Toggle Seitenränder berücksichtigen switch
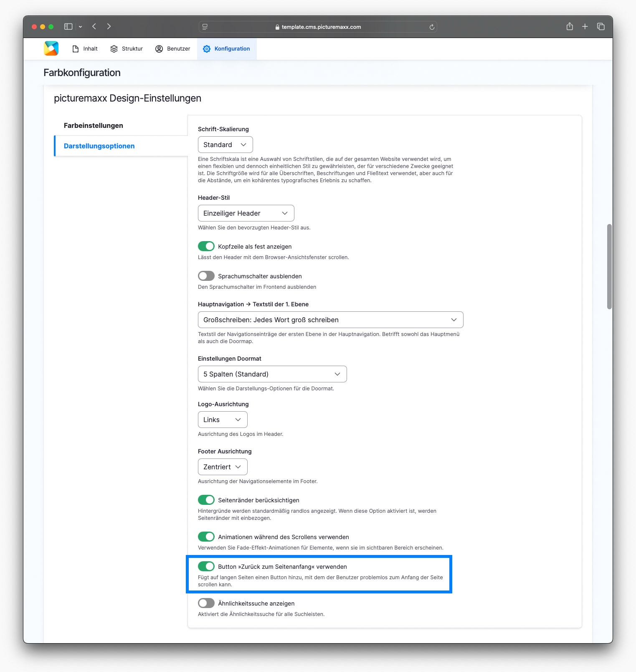The width and height of the screenshot is (636, 672). click(206, 500)
